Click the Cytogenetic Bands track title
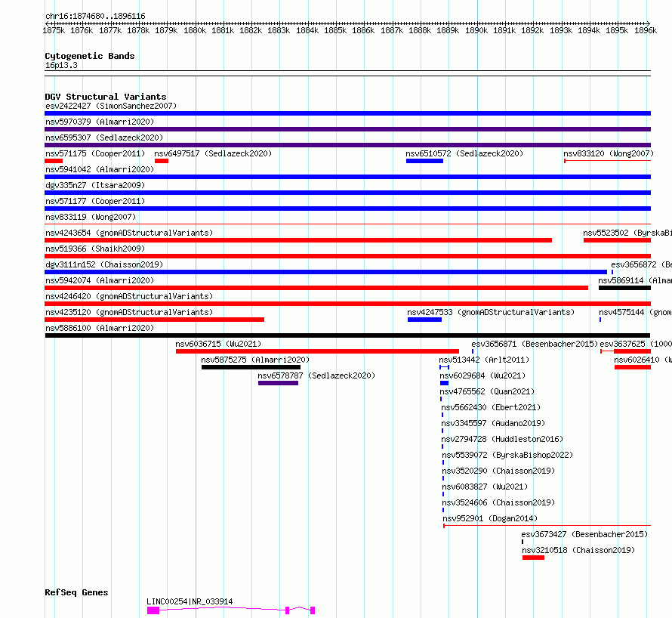 [x=90, y=56]
